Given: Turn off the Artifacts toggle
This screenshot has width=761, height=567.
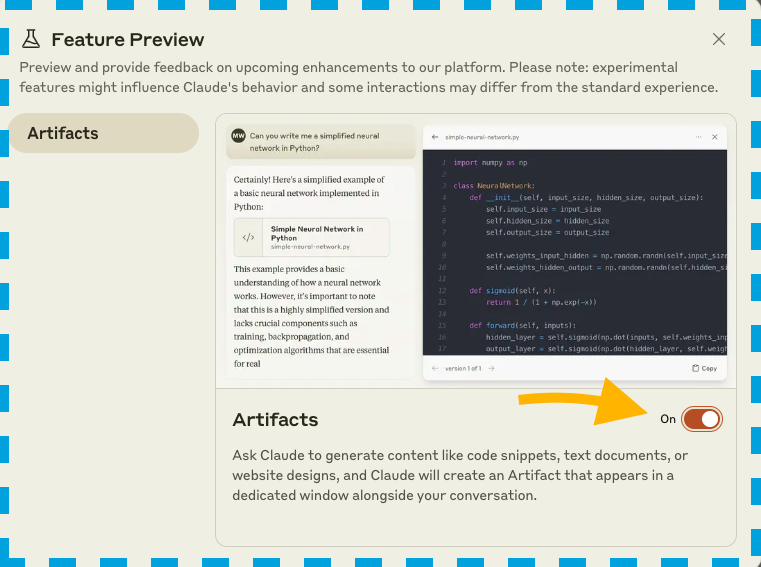Looking at the screenshot, I should coord(701,419).
